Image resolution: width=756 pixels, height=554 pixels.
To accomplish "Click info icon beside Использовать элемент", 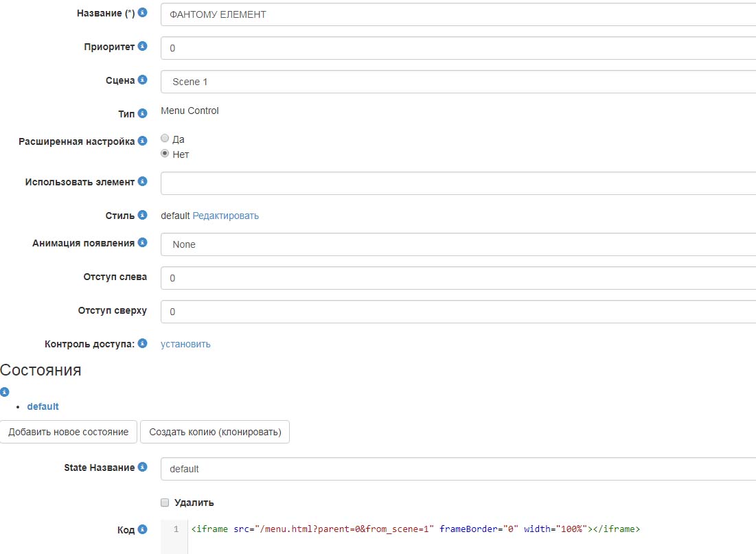I will pos(142,181).
